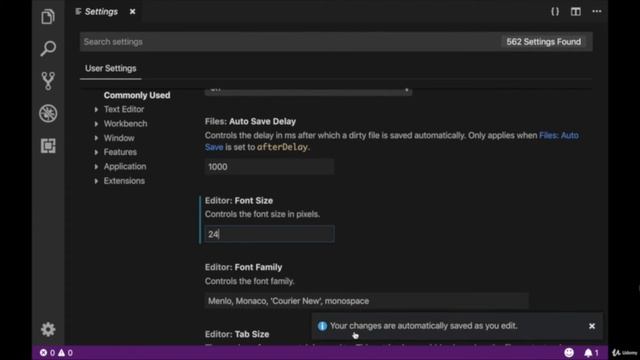640x360 pixels.
Task: Open notifications bell in status bar
Action: (591, 352)
